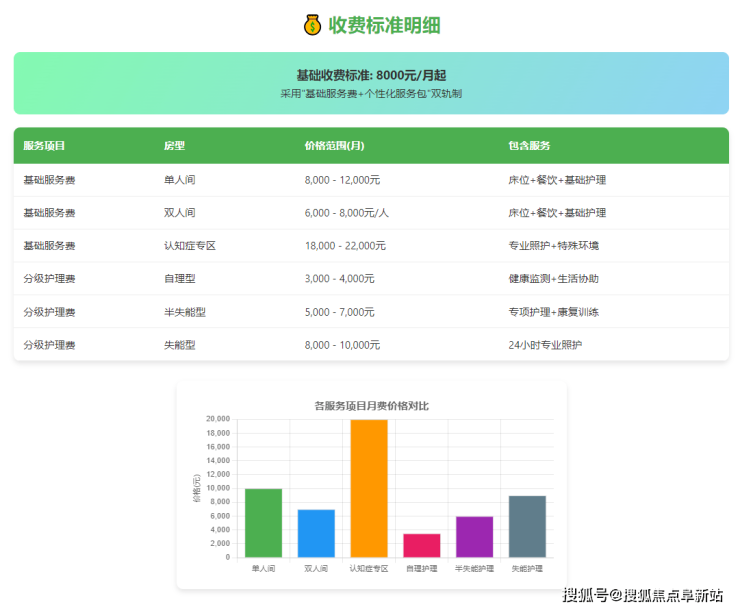Click the pink 自理护理 bar
Viewport: 740px width, 611px height.
tap(421, 545)
